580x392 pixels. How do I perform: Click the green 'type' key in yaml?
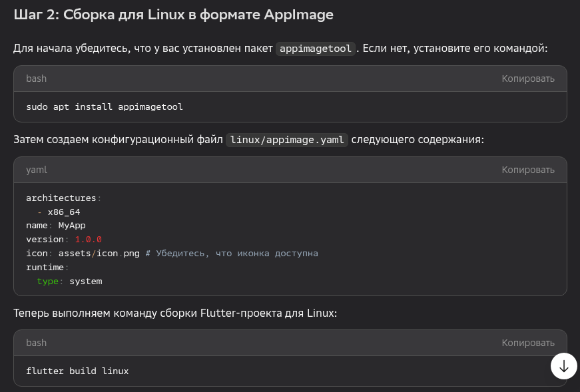coord(48,282)
